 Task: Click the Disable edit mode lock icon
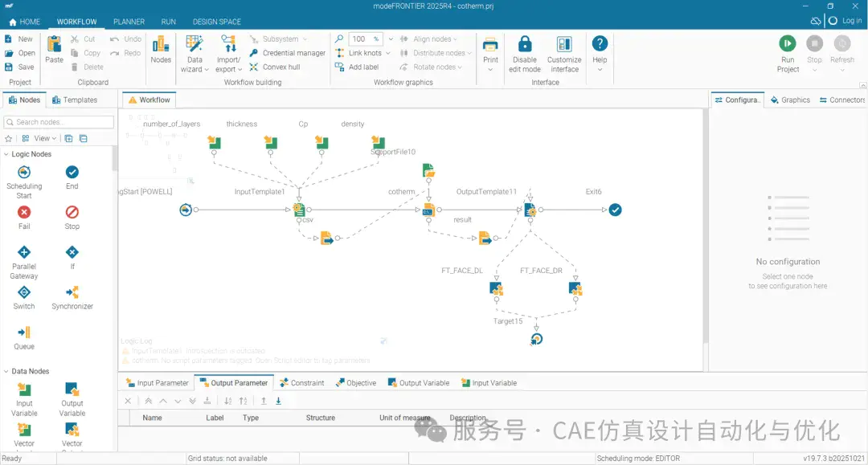tap(524, 43)
